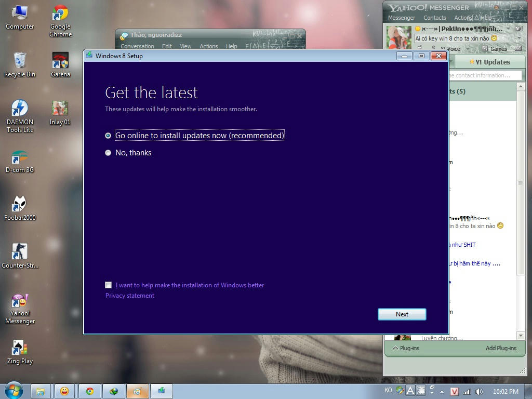Open the Privacy statement link
This screenshot has width=532, height=399.
pos(130,296)
